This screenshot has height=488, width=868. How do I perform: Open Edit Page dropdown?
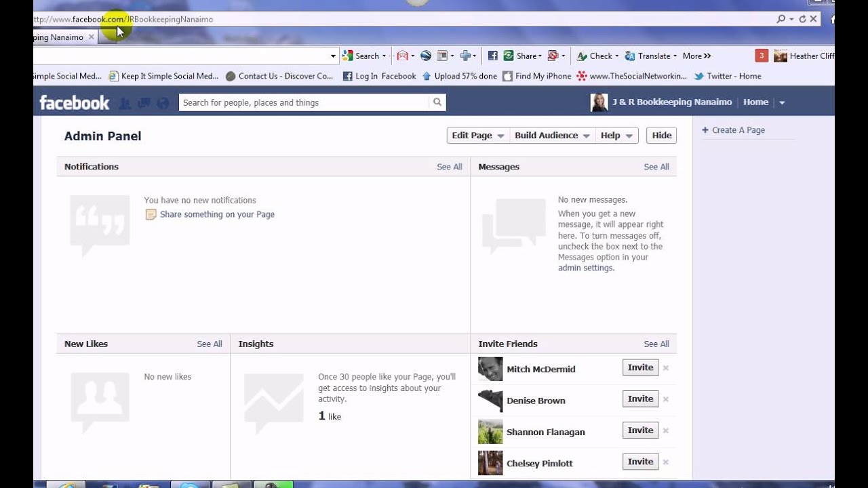click(x=478, y=136)
